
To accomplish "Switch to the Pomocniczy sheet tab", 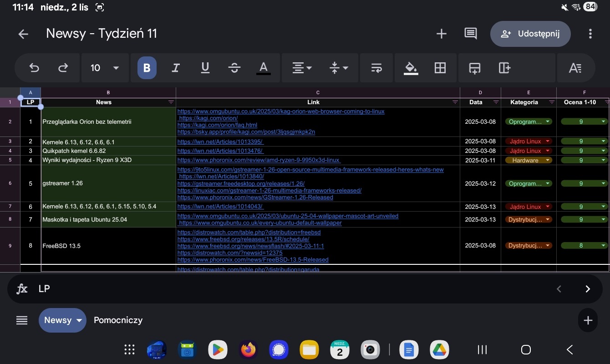I will point(118,320).
